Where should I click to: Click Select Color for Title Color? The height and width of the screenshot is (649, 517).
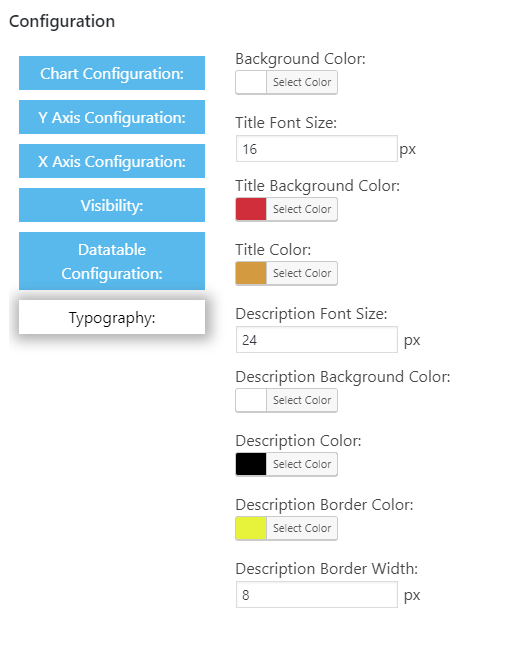pyautogui.click(x=302, y=273)
